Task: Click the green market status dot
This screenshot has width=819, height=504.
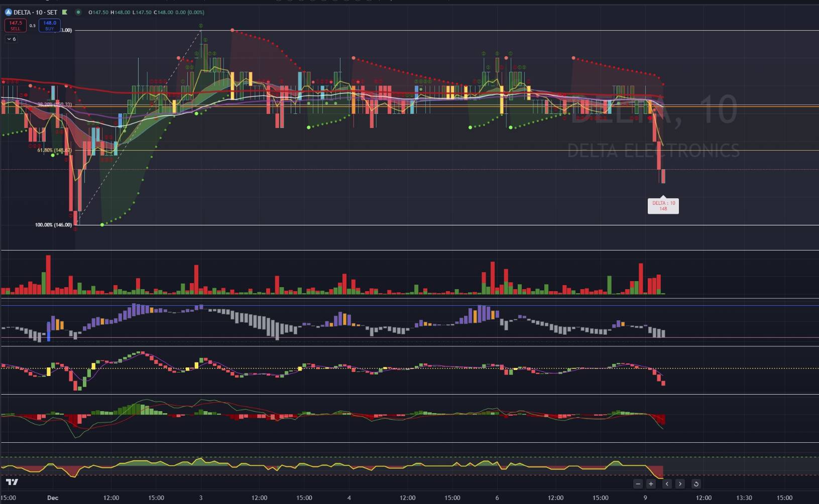Action: tap(78, 12)
